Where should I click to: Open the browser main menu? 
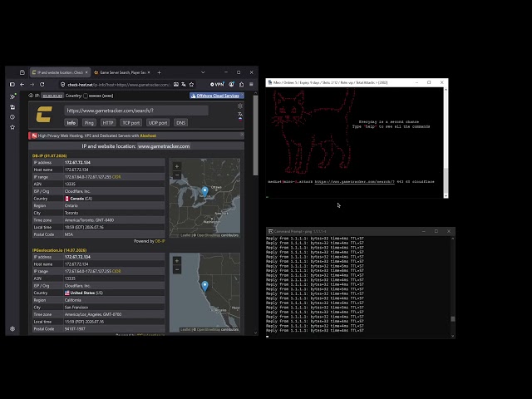pyautogui.click(x=251, y=85)
